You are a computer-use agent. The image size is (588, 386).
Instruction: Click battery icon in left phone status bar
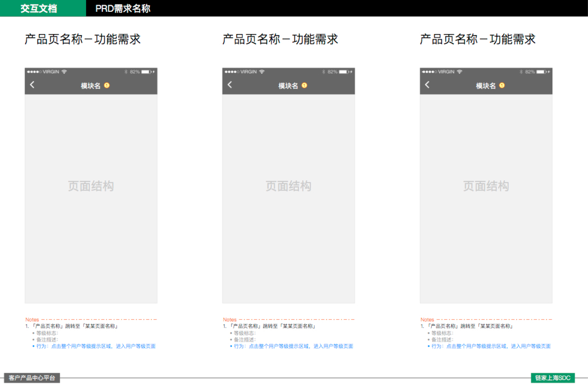146,72
